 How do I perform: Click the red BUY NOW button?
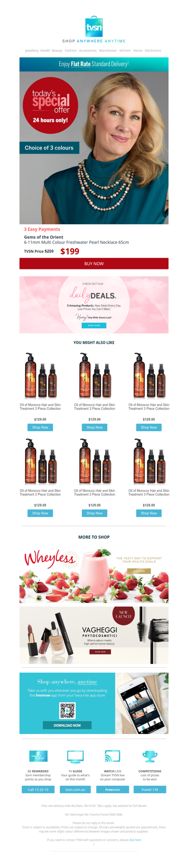click(94, 263)
